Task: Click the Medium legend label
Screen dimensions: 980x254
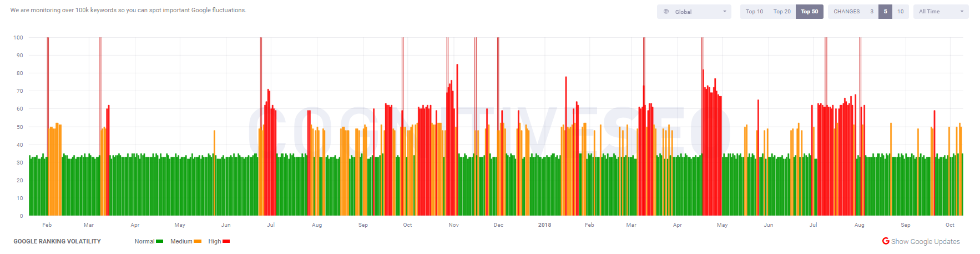Action: 181,241
